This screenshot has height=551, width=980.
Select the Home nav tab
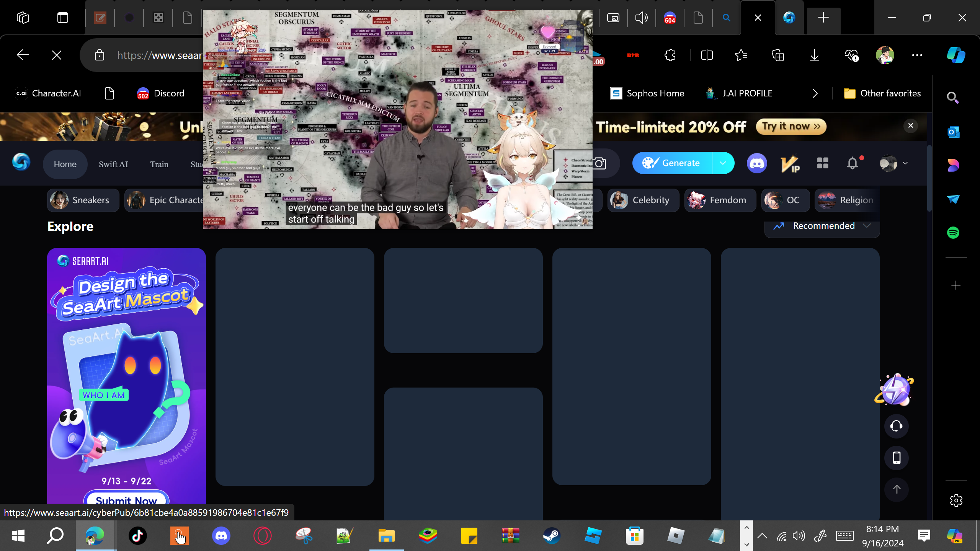[65, 164]
